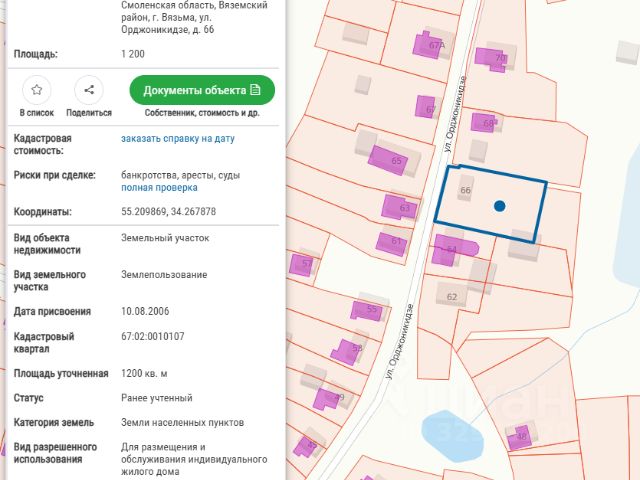This screenshot has height=480, width=640.
Task: Click 'Землепользование' value
Action: tap(164, 274)
